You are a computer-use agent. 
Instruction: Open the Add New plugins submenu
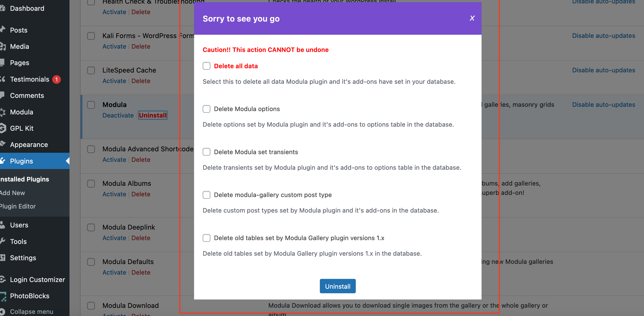12,193
